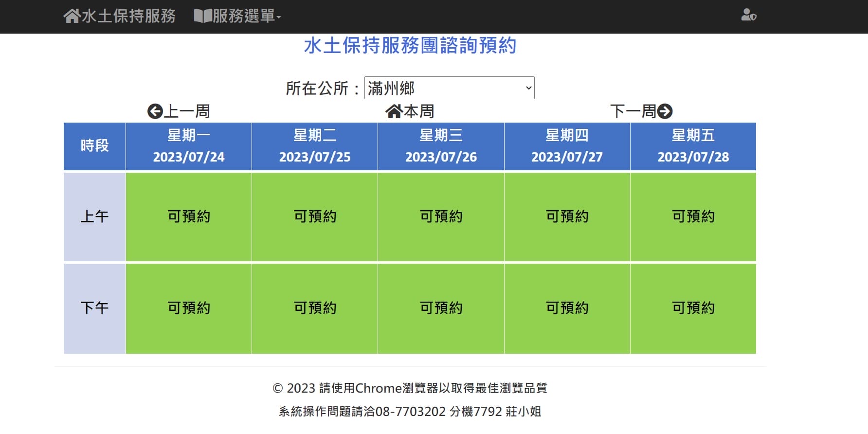
Task: Select Wednesday 07/26 afternoon 可預約 slot
Action: click(x=441, y=308)
